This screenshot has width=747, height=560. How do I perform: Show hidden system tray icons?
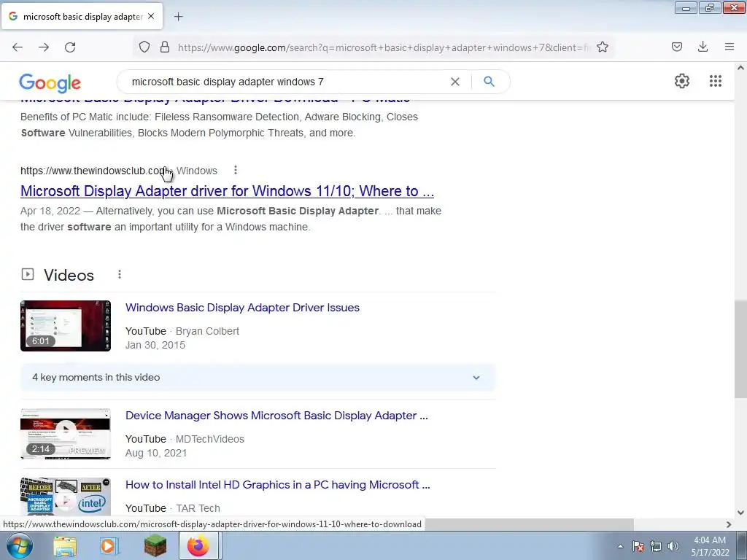pyautogui.click(x=620, y=546)
